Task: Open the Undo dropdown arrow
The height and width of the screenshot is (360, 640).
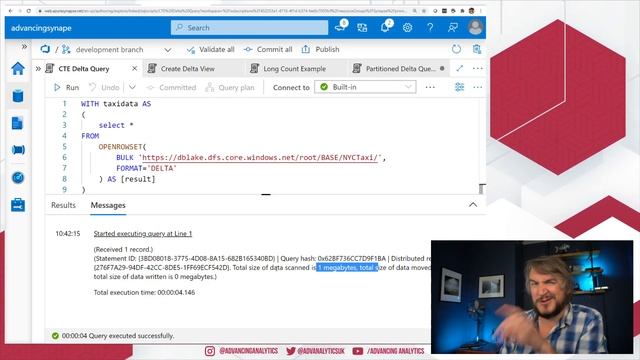Action: pos(132,87)
